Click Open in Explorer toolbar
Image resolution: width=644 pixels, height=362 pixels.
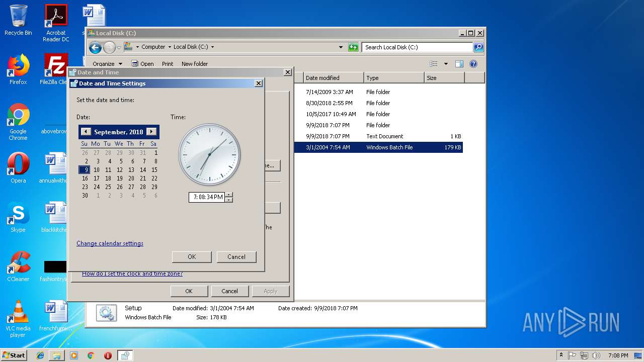(x=142, y=64)
